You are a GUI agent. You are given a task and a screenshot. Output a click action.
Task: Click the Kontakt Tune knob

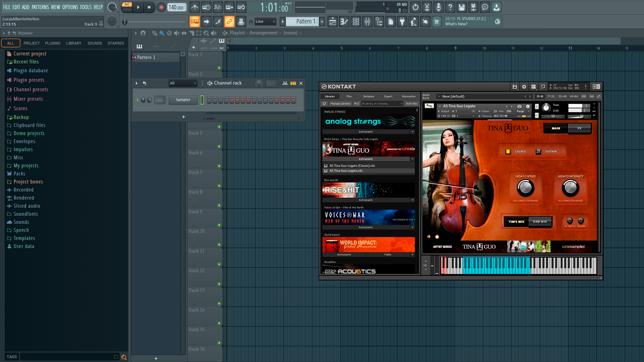546,107
